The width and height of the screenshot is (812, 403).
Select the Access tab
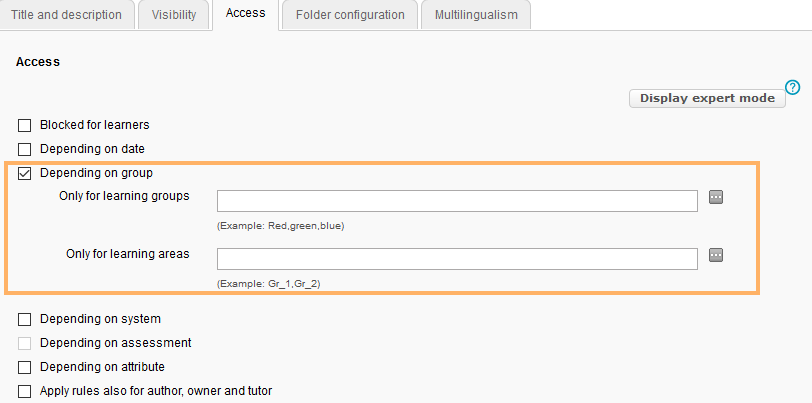coord(246,14)
